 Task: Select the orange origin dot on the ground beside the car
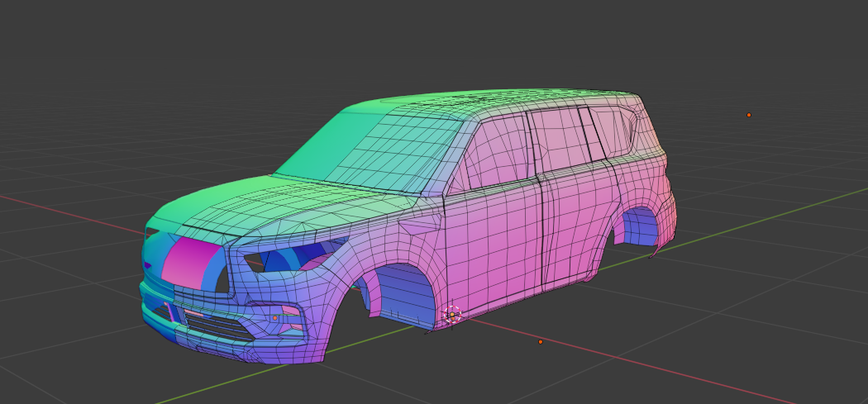pyautogui.click(x=541, y=342)
